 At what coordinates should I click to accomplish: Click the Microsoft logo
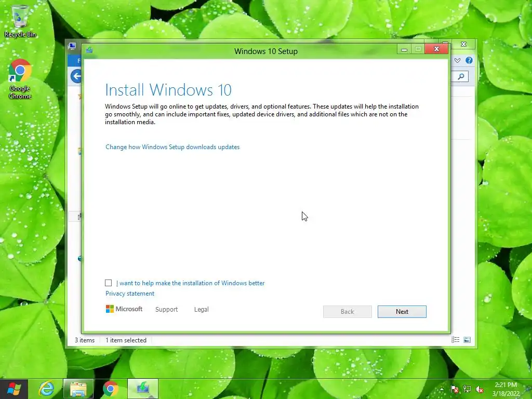click(x=124, y=309)
